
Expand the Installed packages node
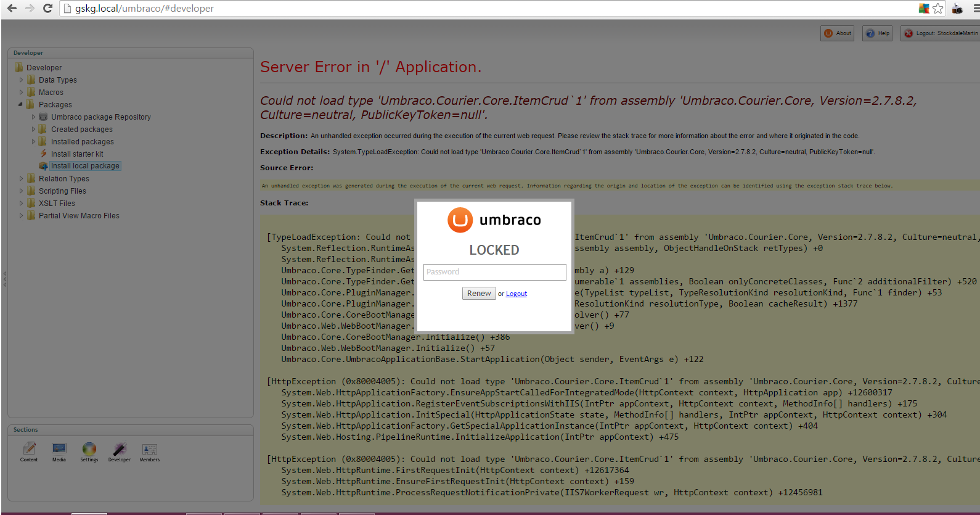pyautogui.click(x=33, y=142)
